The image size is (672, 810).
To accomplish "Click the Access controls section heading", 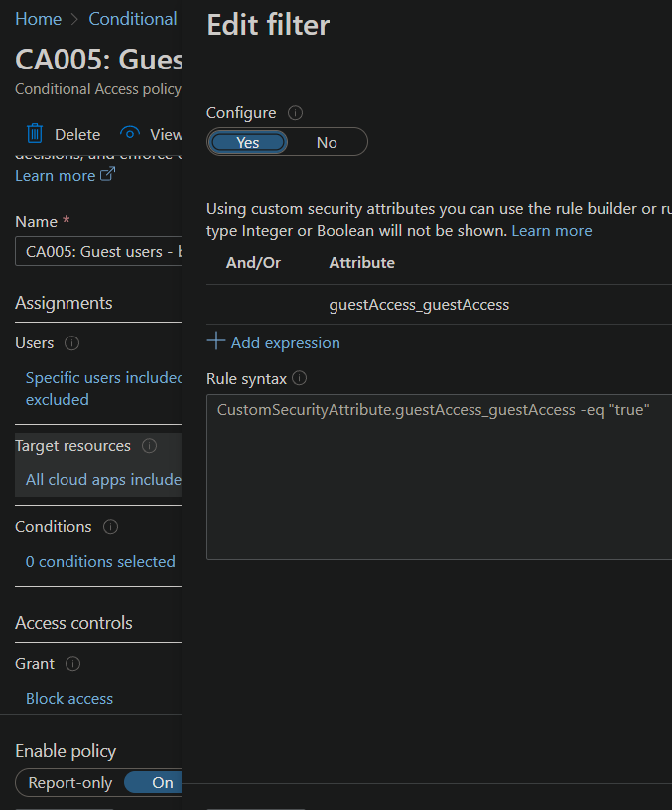I will [x=73, y=623].
